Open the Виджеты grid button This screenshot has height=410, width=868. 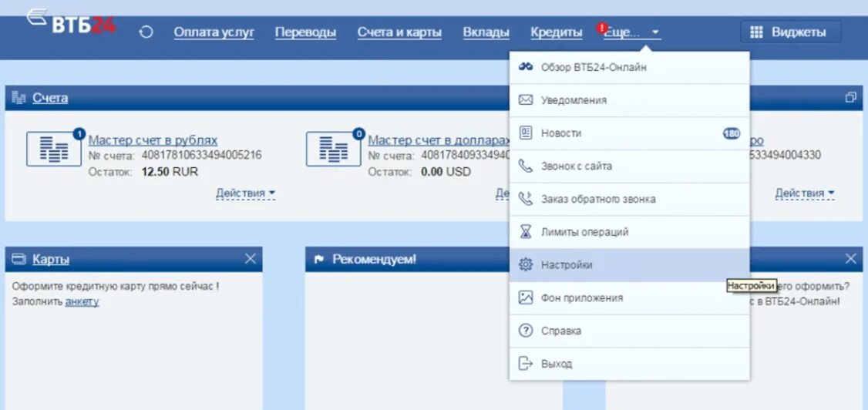[x=790, y=32]
